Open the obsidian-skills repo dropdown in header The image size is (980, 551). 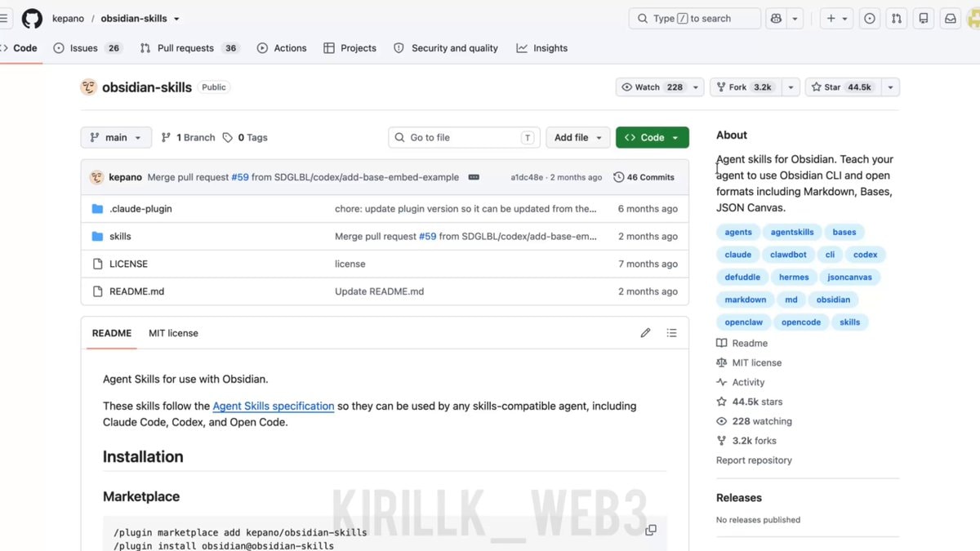[x=176, y=19]
